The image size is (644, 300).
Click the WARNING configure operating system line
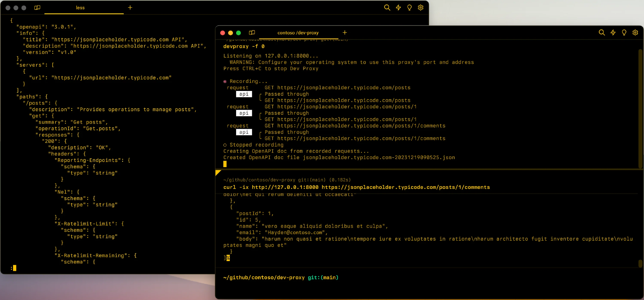352,62
